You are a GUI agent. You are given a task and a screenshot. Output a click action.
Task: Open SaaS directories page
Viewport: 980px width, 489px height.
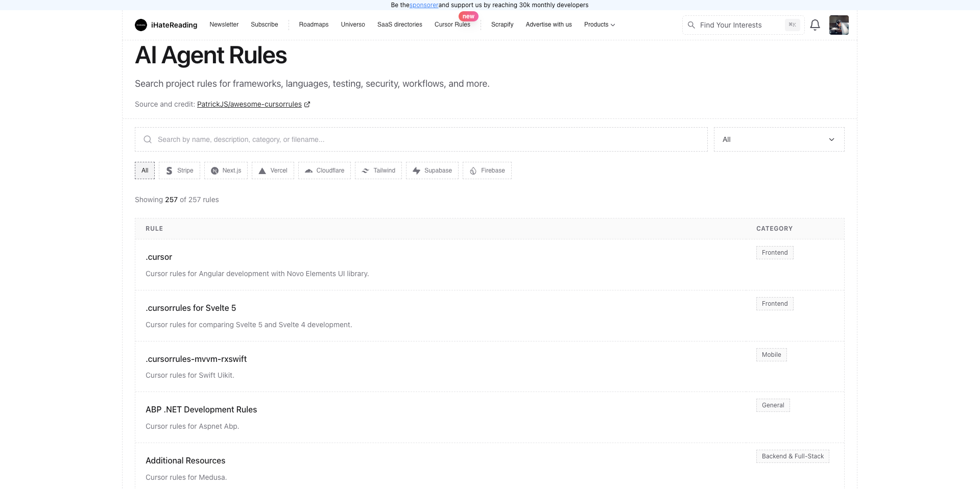click(x=400, y=25)
